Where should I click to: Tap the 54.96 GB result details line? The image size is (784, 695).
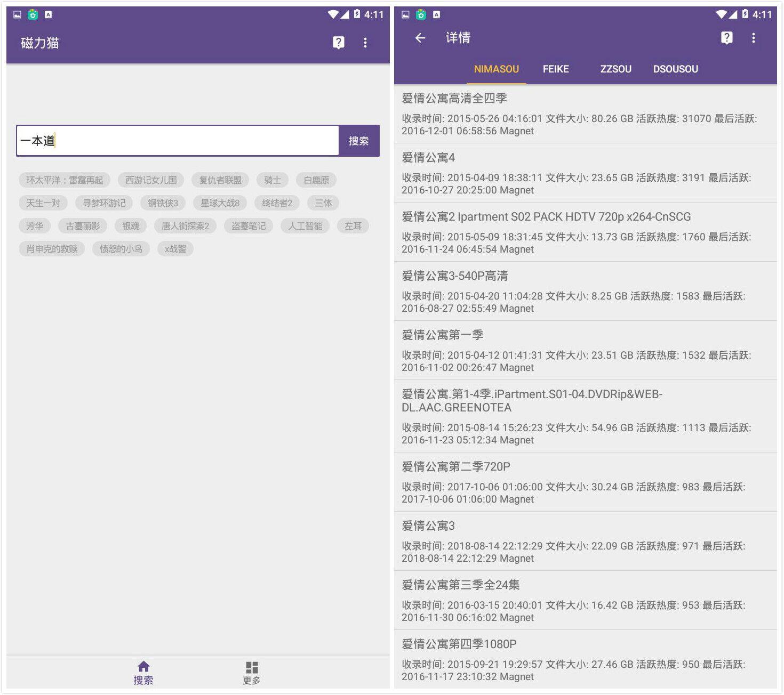click(577, 434)
